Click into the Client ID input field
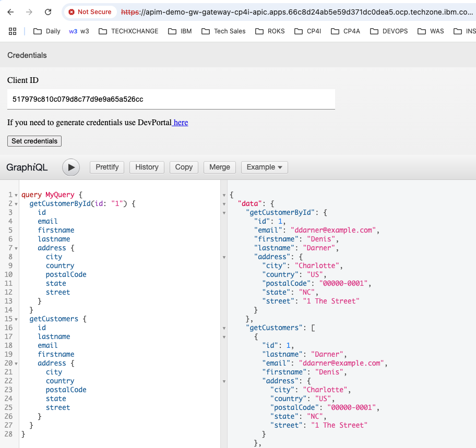Image resolution: width=476 pixels, height=448 pixels. tap(171, 99)
